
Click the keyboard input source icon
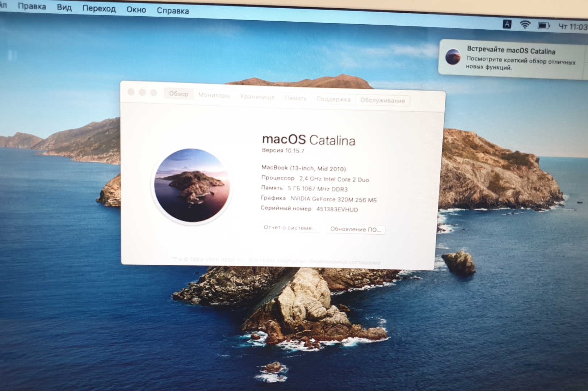click(x=507, y=24)
